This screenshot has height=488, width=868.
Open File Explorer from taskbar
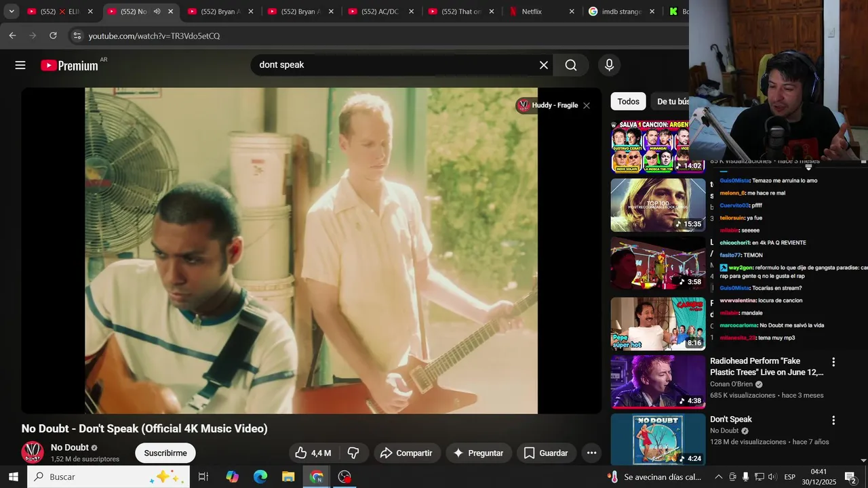(288, 476)
